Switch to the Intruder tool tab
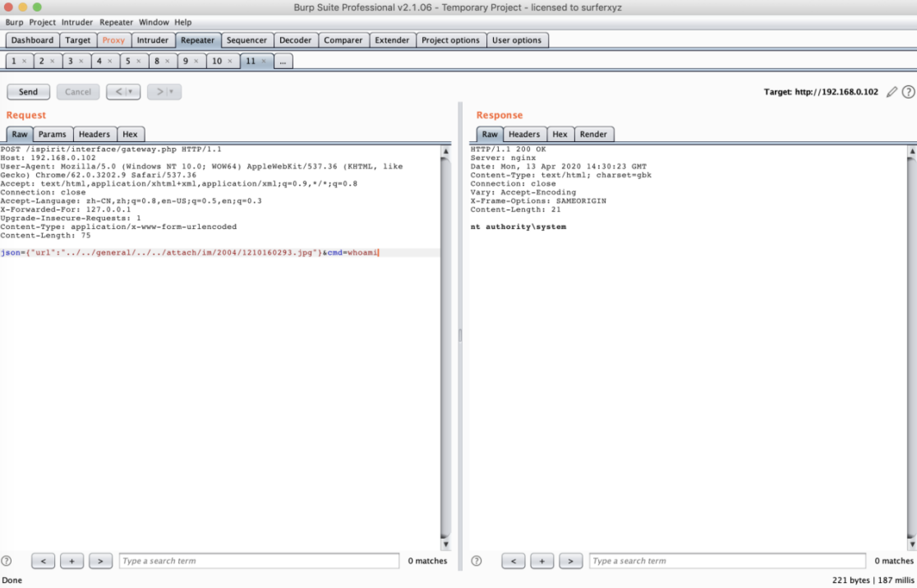 tap(152, 40)
